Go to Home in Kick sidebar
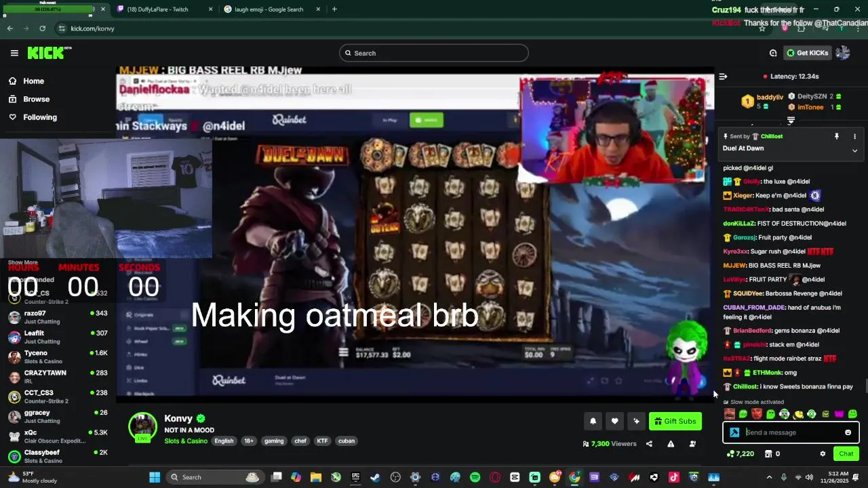The image size is (868, 488). click(33, 81)
